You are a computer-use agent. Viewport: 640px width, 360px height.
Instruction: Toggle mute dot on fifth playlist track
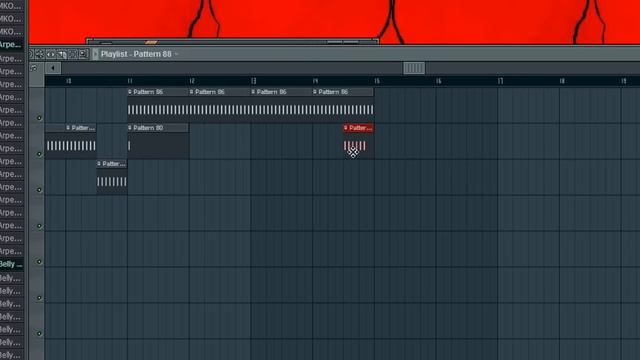point(39,262)
